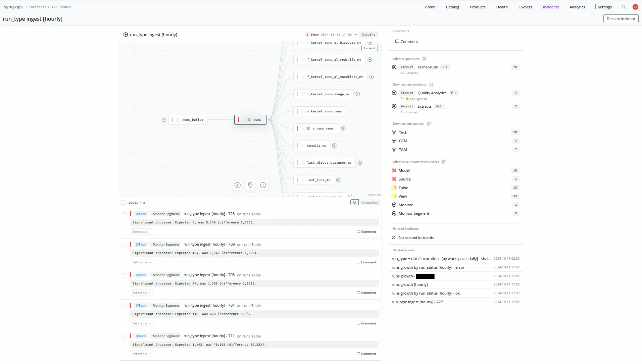642x364 pixels.
Task: Select the runs node in lineage graph
Action: click(250, 120)
